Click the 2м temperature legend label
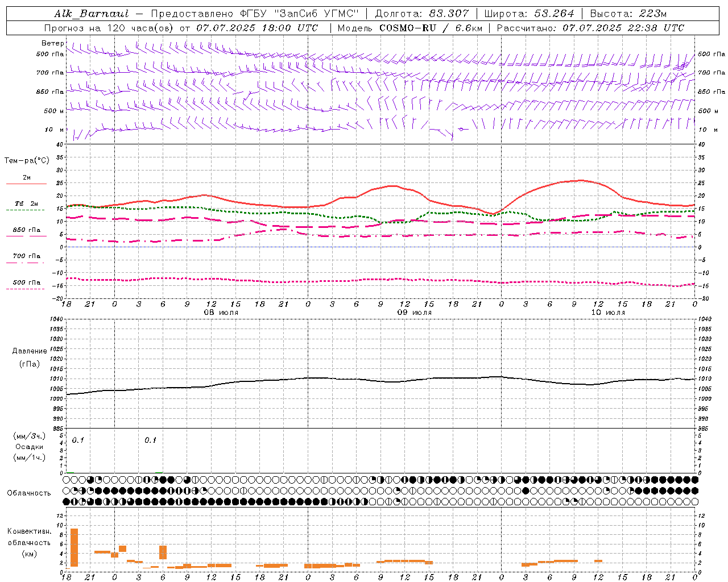728x582 pixels. pyautogui.click(x=27, y=178)
